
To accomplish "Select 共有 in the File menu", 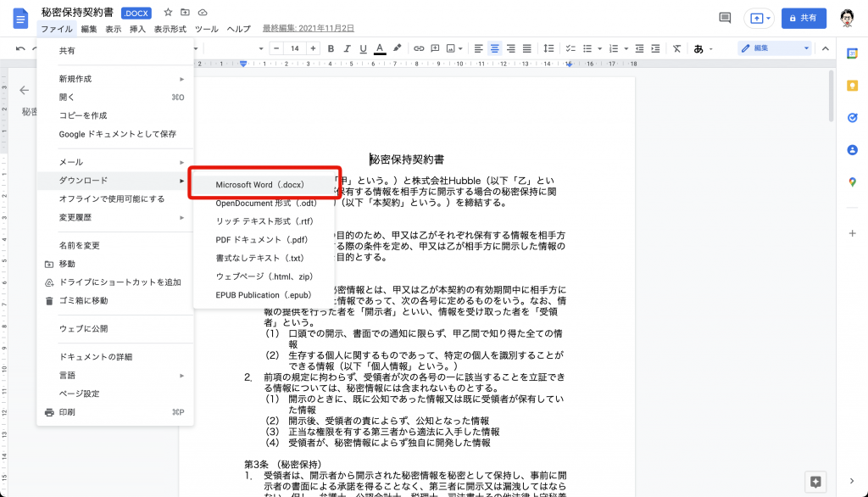I will 115,50.
